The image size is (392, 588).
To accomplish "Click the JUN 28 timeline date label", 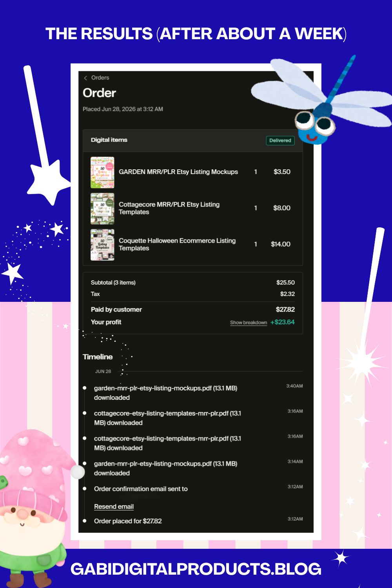I will (103, 371).
